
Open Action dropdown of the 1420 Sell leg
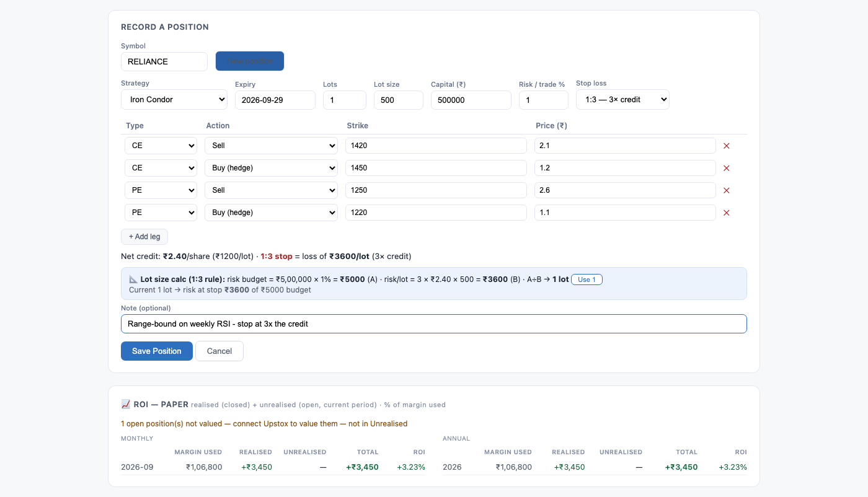tap(271, 146)
